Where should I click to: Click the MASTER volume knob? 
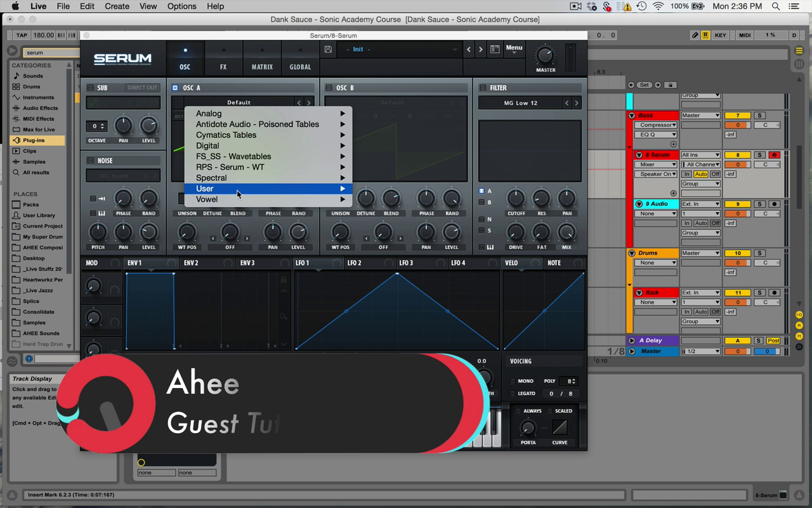[546, 55]
